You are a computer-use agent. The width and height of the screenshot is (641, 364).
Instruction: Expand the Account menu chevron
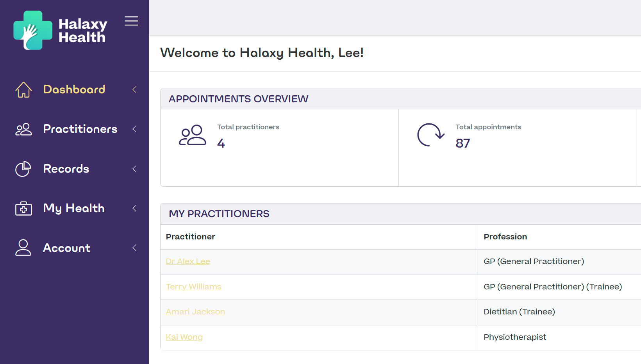134,248
